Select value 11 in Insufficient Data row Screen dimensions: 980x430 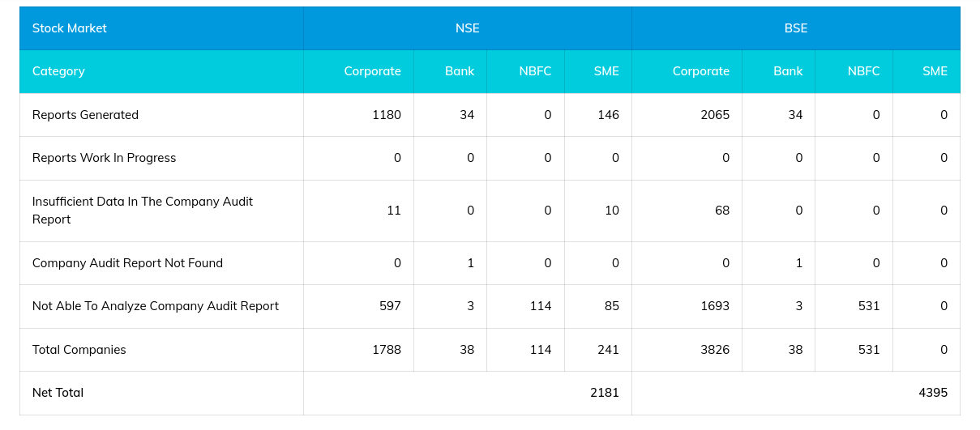394,211
